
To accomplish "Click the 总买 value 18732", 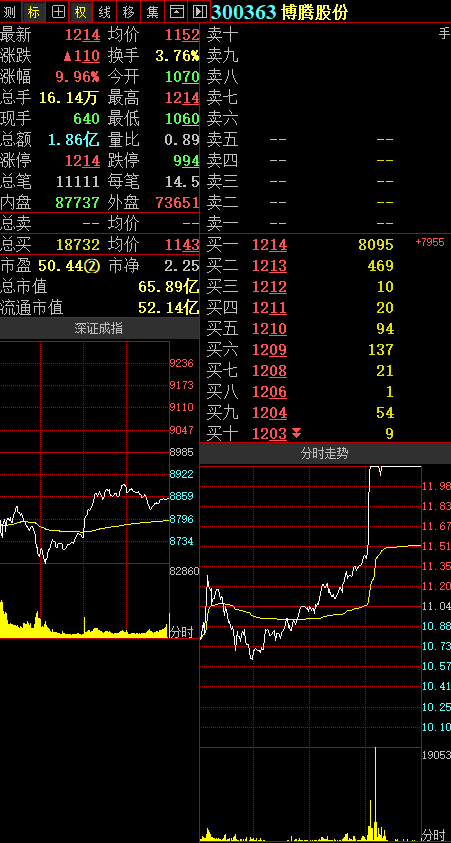I will pyautogui.click(x=78, y=245).
